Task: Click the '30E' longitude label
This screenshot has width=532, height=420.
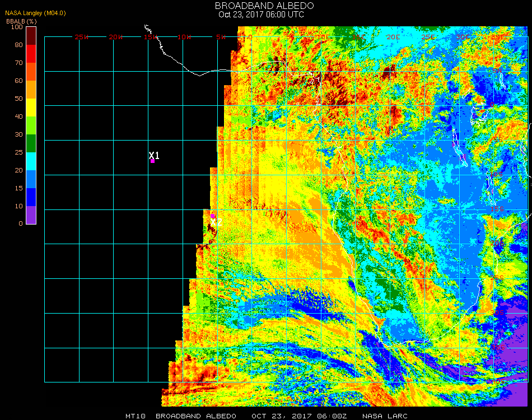Action: point(463,37)
